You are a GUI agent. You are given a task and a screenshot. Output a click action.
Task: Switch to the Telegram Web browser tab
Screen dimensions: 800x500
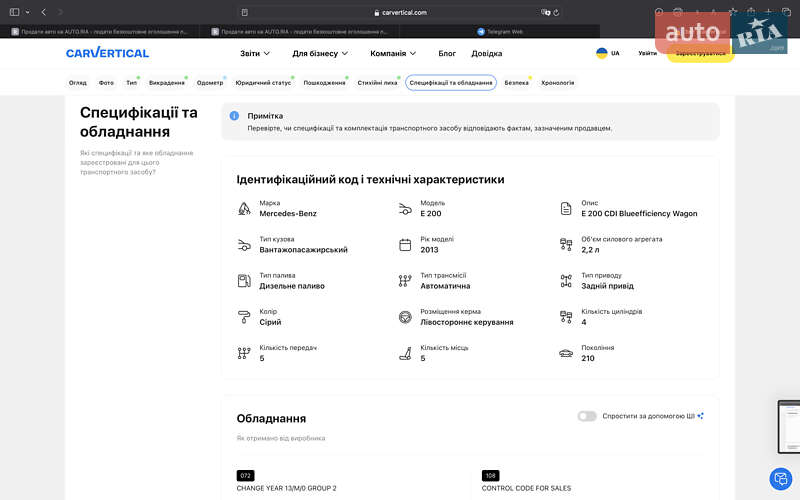coord(500,31)
